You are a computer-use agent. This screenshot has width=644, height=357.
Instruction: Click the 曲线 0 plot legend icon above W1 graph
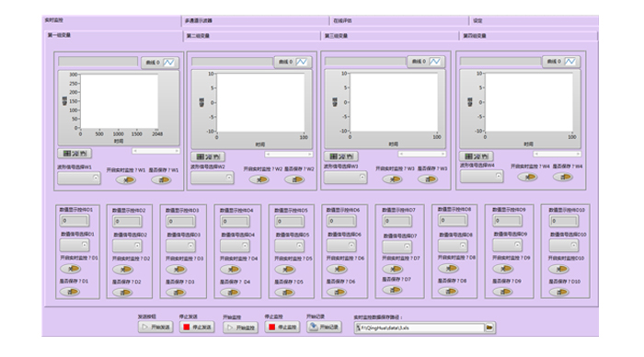[168, 63]
